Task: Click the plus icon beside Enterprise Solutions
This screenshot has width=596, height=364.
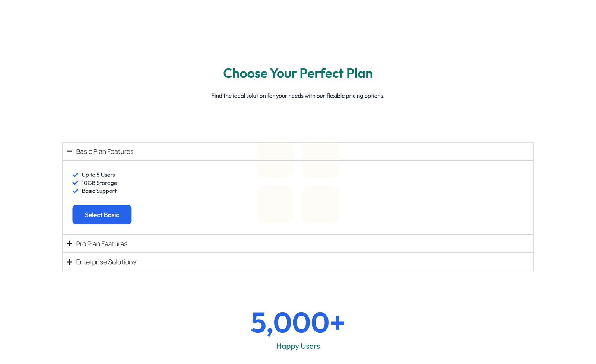Action: (x=69, y=262)
